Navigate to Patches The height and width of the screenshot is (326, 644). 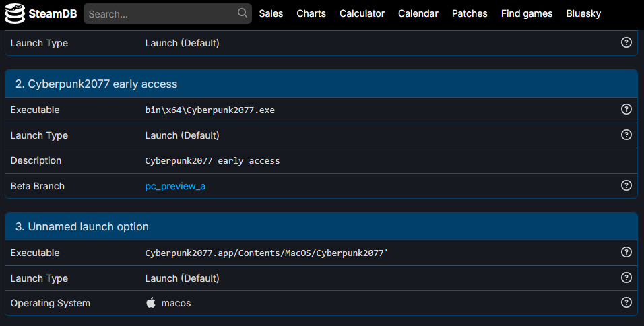[470, 13]
